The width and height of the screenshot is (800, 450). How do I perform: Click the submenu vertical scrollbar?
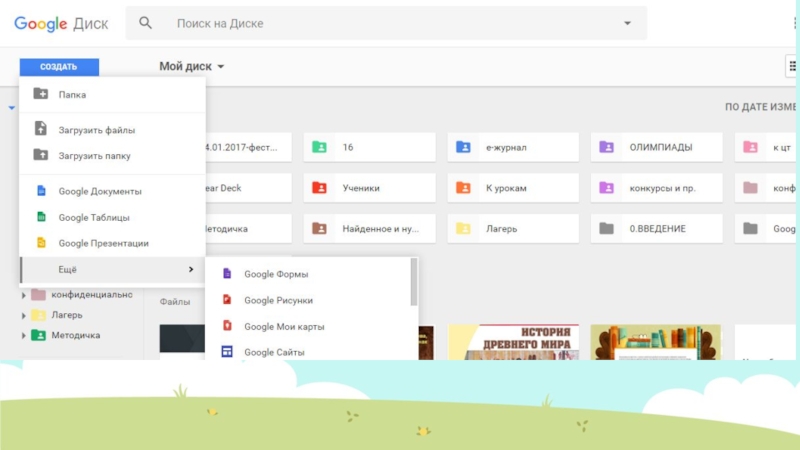414,282
